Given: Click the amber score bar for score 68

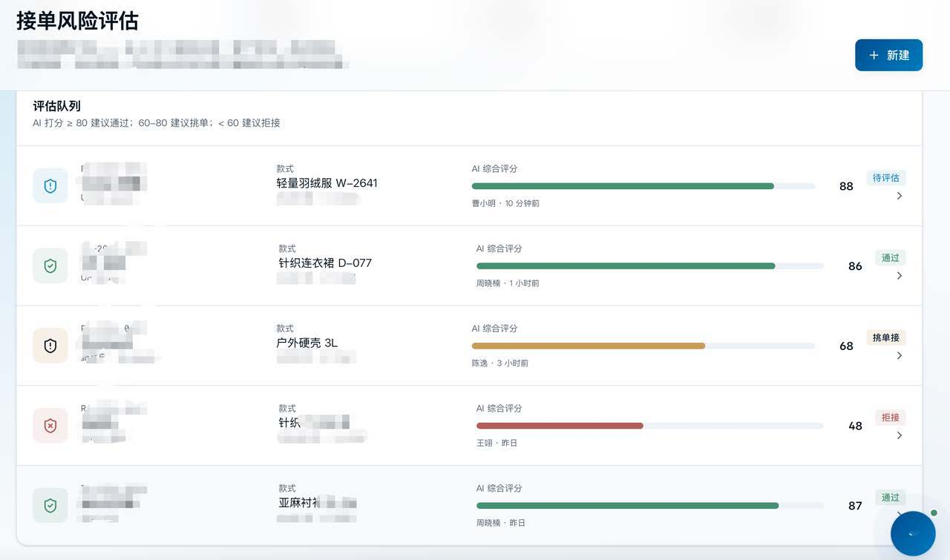Looking at the screenshot, I should pos(643,346).
